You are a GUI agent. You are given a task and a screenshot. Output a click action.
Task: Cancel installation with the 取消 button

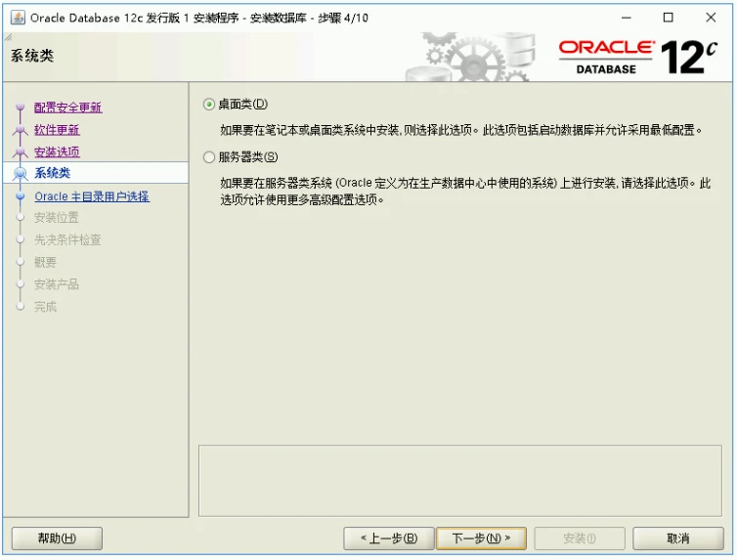(x=677, y=538)
